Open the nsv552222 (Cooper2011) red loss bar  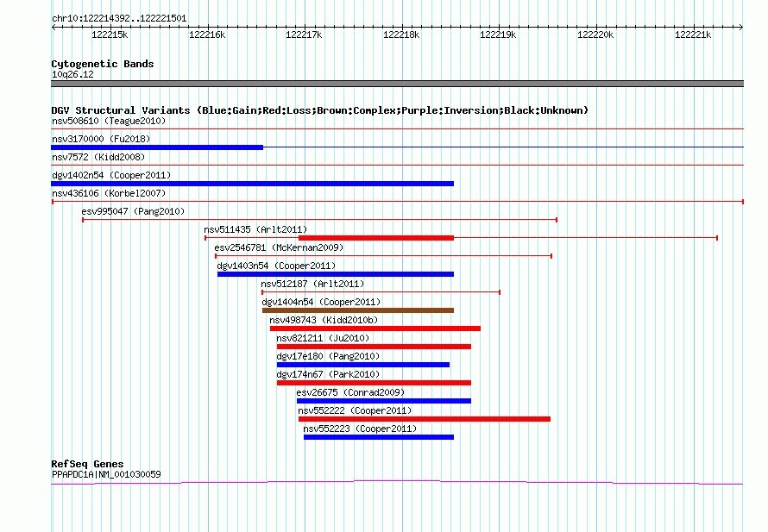[x=425, y=419]
